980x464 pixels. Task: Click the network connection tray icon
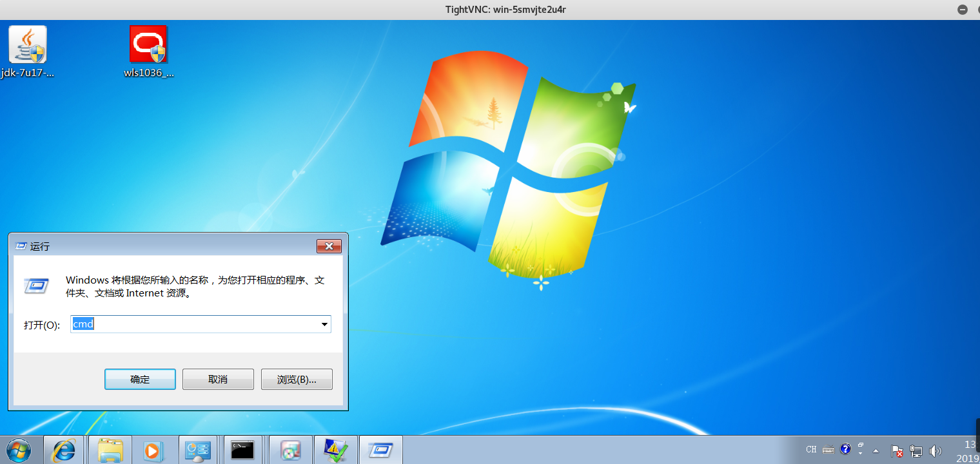coord(916,451)
